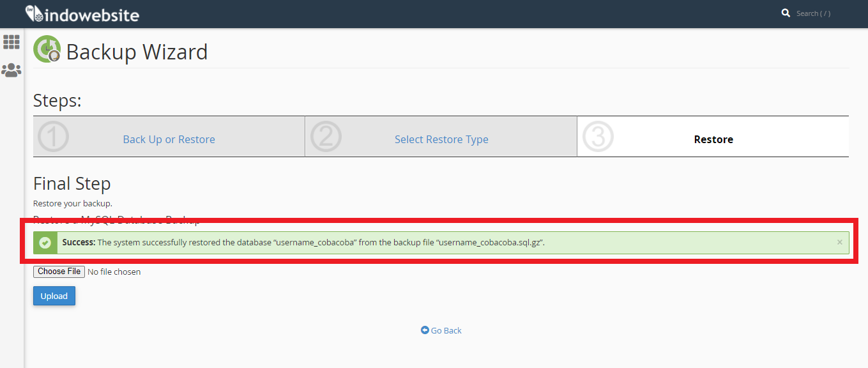Click the Backup Wizard page icon
Viewport: 868px width, 368px height.
pos(47,49)
